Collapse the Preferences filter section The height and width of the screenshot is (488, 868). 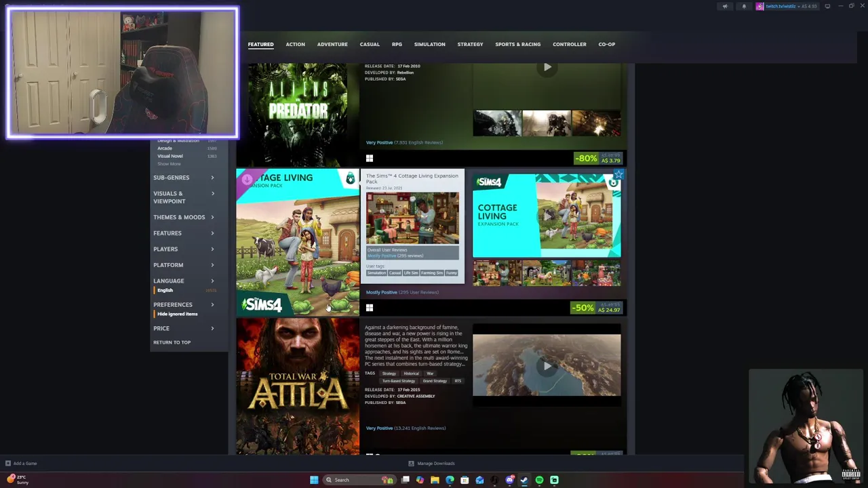coord(184,305)
